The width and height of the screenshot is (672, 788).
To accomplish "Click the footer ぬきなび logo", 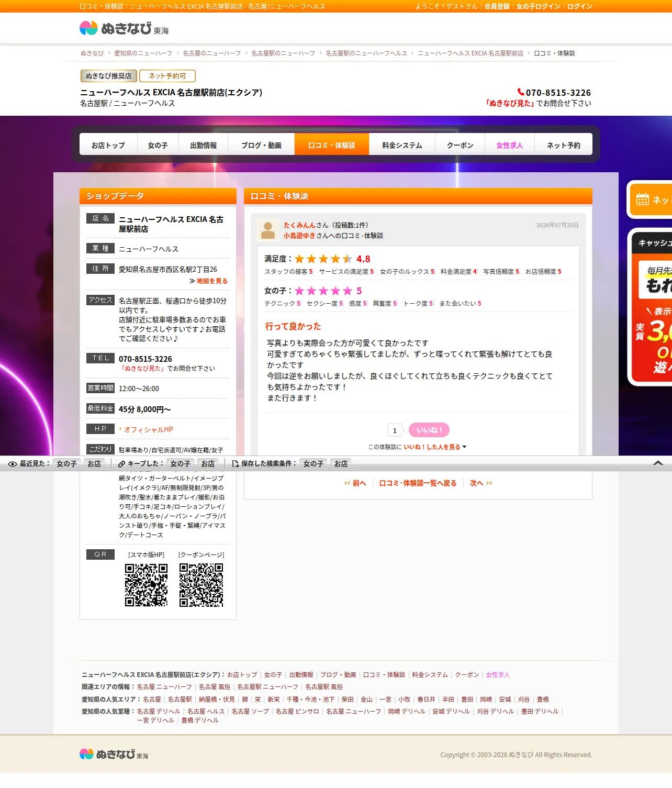I will [x=114, y=754].
